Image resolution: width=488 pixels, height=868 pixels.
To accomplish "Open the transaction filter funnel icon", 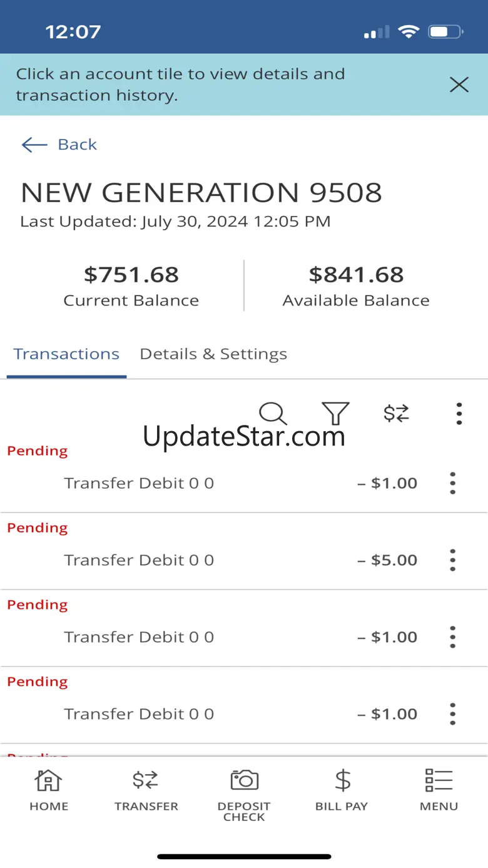I will tap(335, 413).
